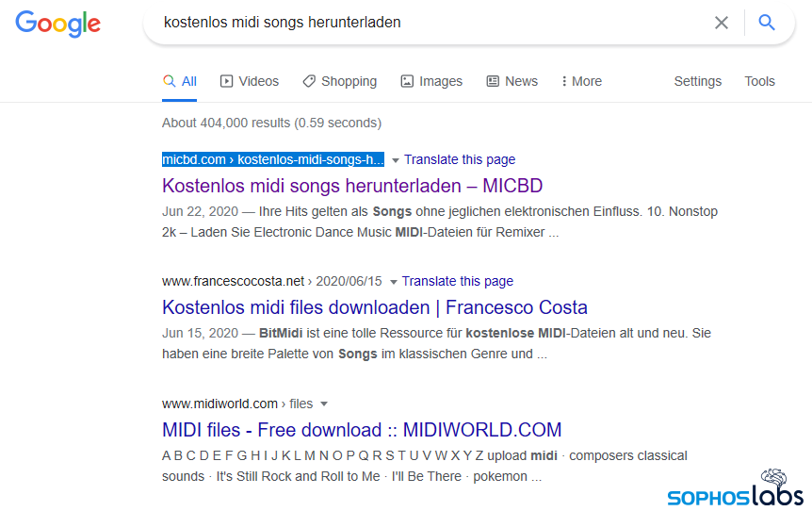Translate the francescocosta.net result page
The width and height of the screenshot is (812, 511).
tap(458, 281)
